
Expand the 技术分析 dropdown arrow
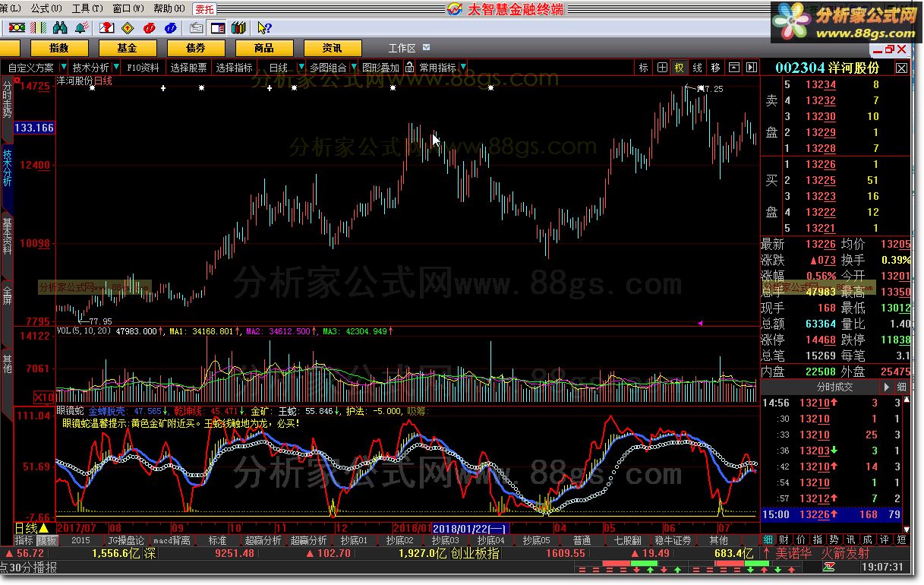pyautogui.click(x=116, y=68)
